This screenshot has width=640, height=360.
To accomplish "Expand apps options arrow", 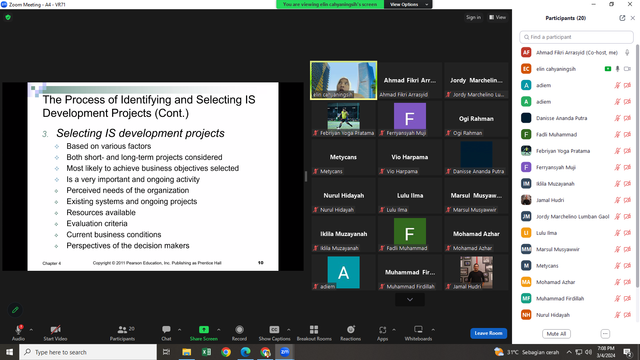I will click(394, 329).
